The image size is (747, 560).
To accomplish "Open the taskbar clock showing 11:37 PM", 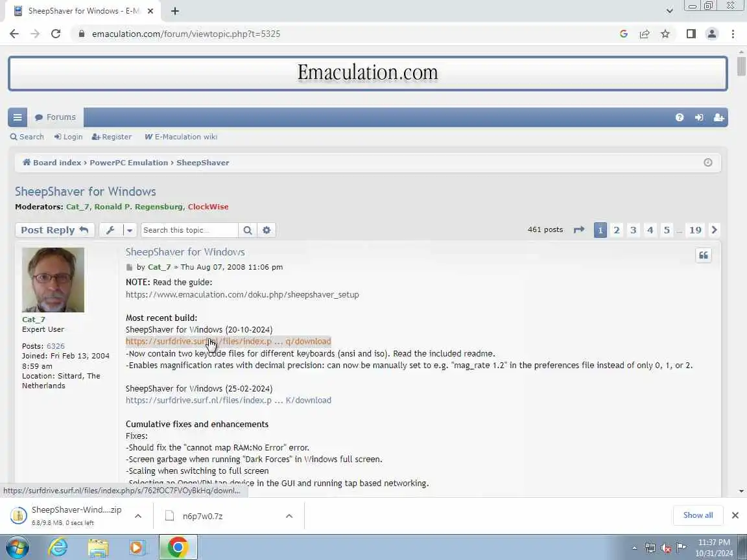I will [714, 548].
